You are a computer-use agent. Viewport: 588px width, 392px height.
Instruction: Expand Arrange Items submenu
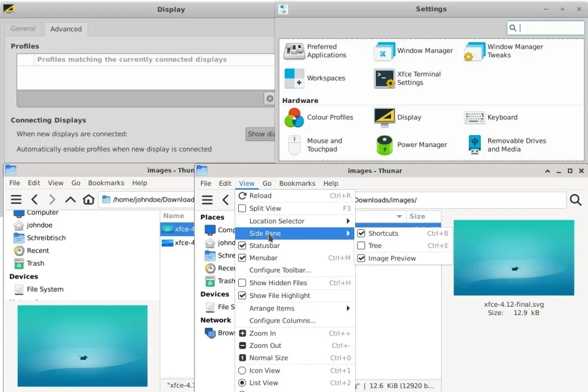295,309
